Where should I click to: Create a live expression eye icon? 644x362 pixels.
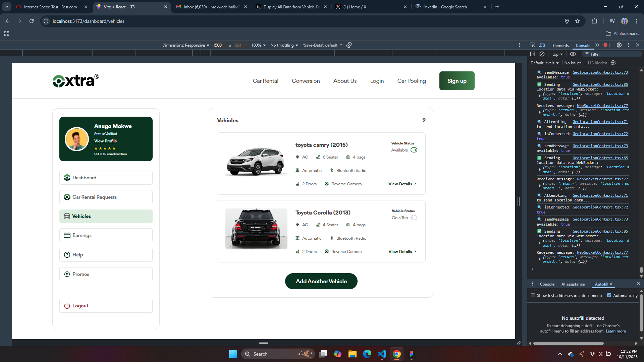pyautogui.click(x=573, y=54)
